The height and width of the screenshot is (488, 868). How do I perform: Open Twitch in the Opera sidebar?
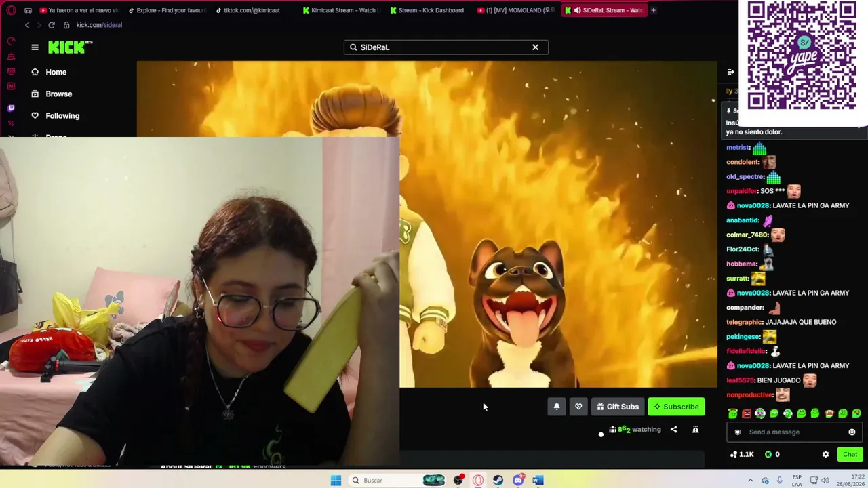pos(11,108)
